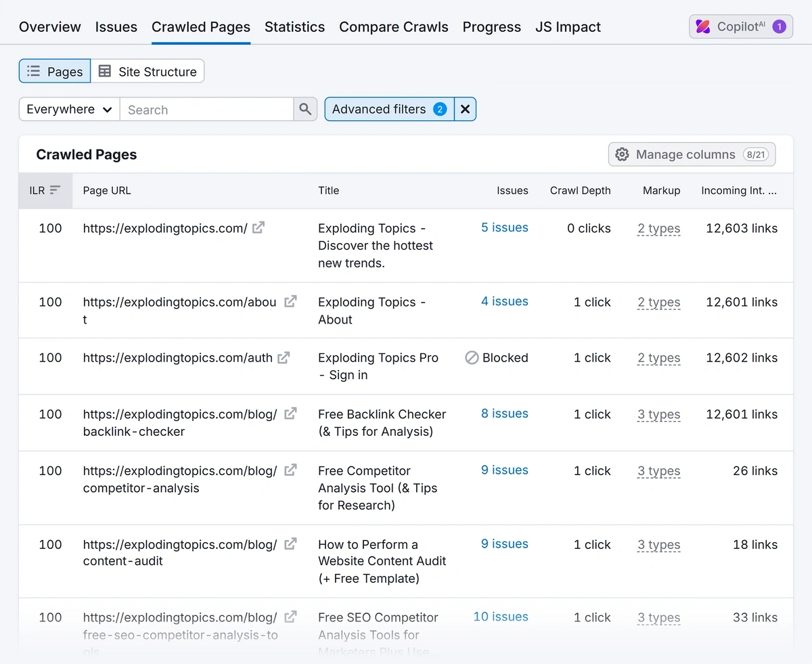Click 18 links cell
The height and width of the screenshot is (664, 812).
point(755,544)
